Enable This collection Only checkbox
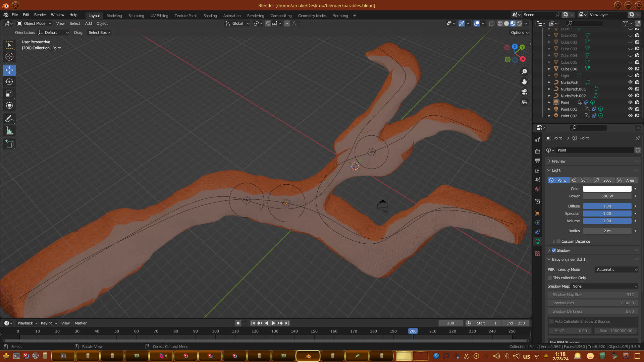The width and height of the screenshot is (644, 362). [550, 278]
